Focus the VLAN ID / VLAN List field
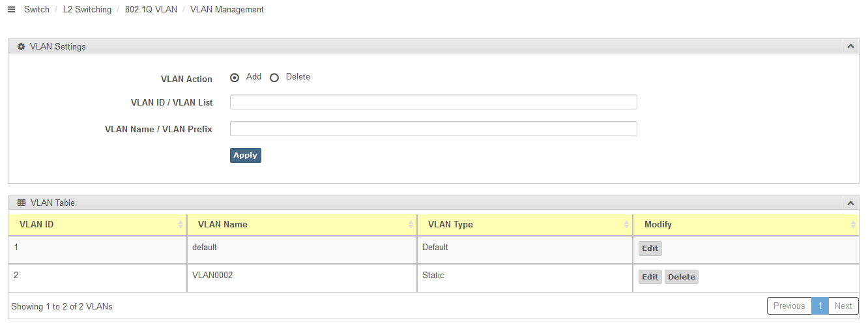This screenshot has width=868, height=329. 433,102
